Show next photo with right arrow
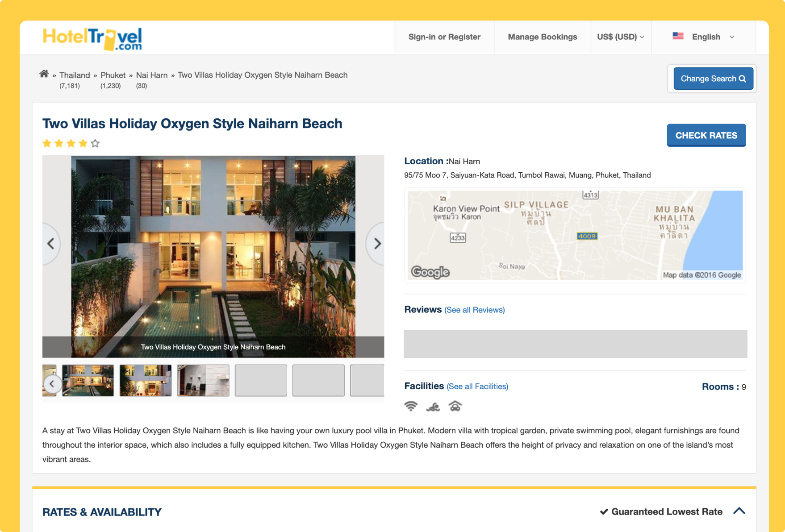This screenshot has height=532, width=785. 377,244
